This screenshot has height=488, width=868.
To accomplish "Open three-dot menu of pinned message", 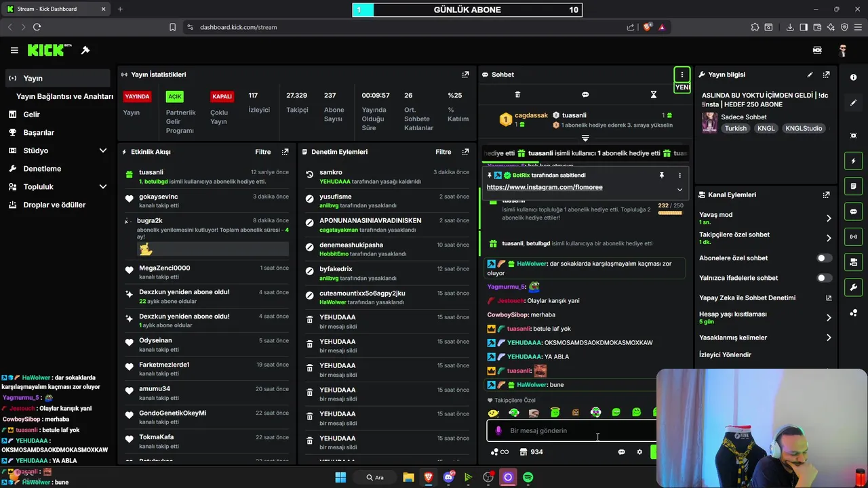I will (x=679, y=175).
